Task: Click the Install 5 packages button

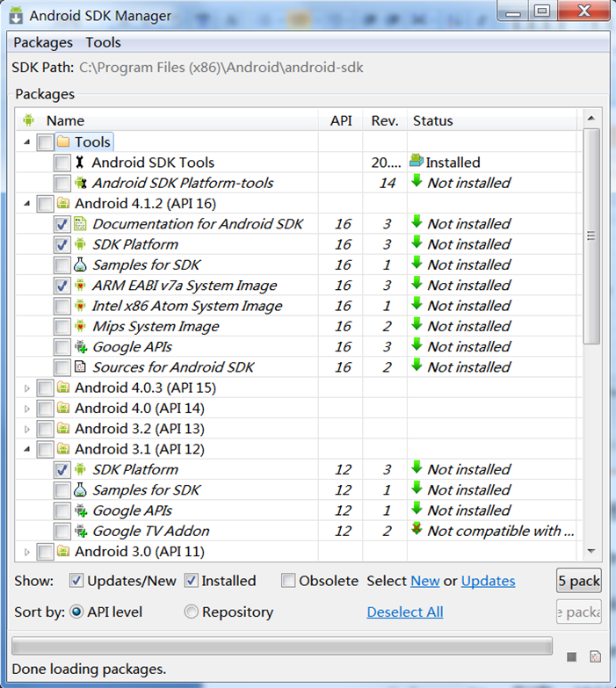Action: point(579,581)
